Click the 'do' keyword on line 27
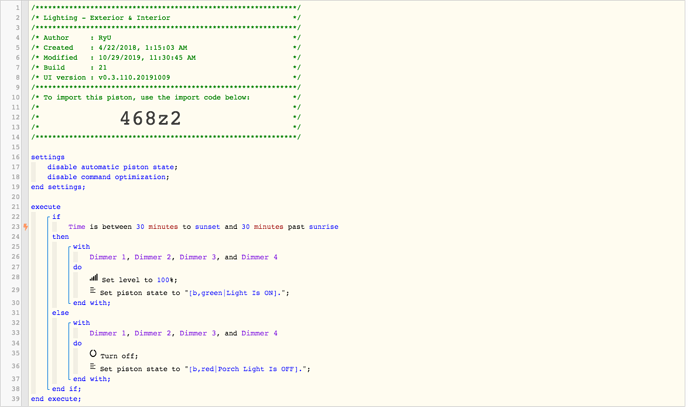The height and width of the screenshot is (408, 690). click(x=77, y=267)
